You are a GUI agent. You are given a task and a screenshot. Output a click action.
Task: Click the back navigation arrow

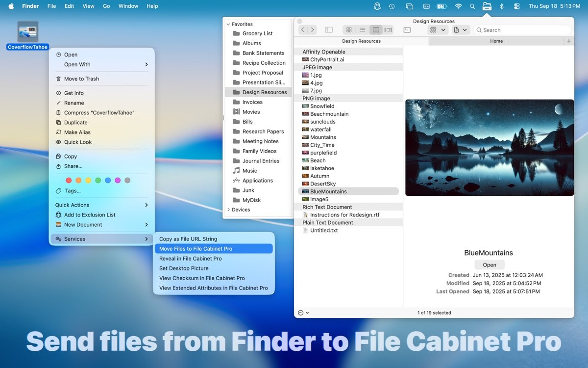click(x=302, y=30)
